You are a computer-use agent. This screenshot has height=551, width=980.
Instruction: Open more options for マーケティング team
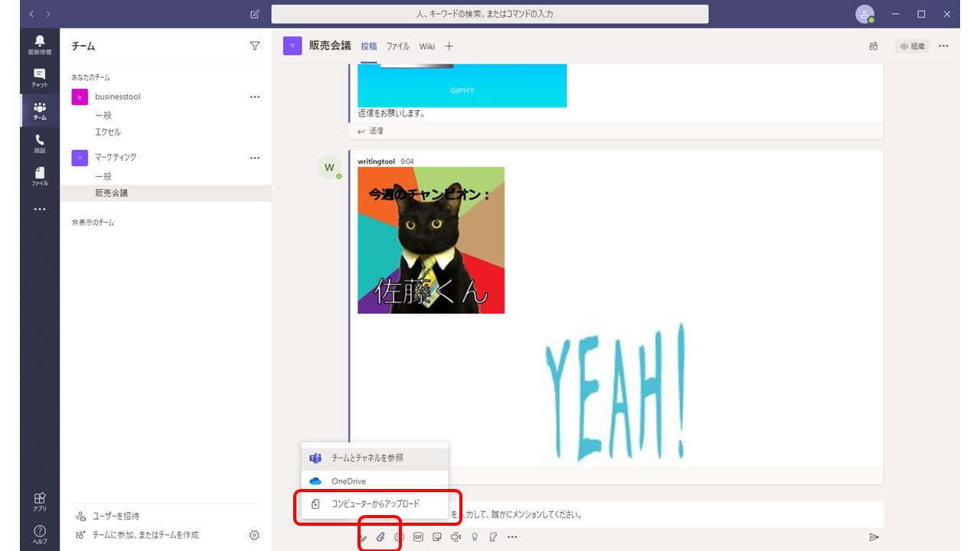point(255,158)
